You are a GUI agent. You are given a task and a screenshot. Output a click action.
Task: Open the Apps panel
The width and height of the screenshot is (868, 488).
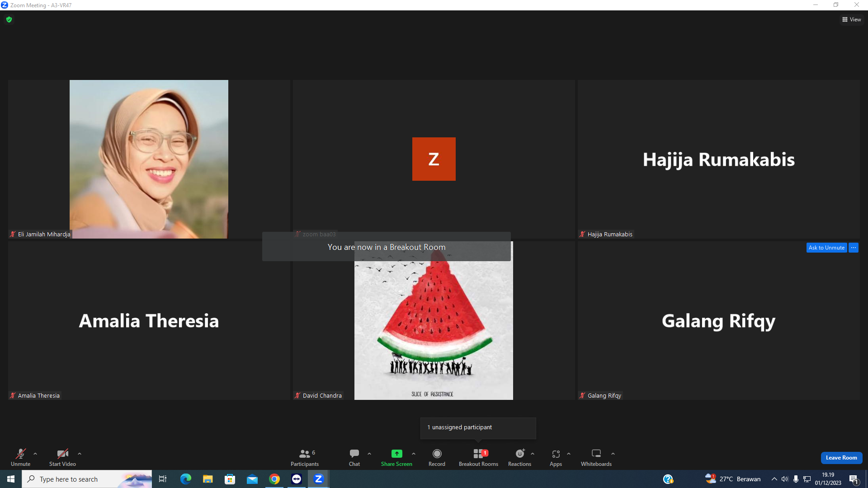point(556,457)
